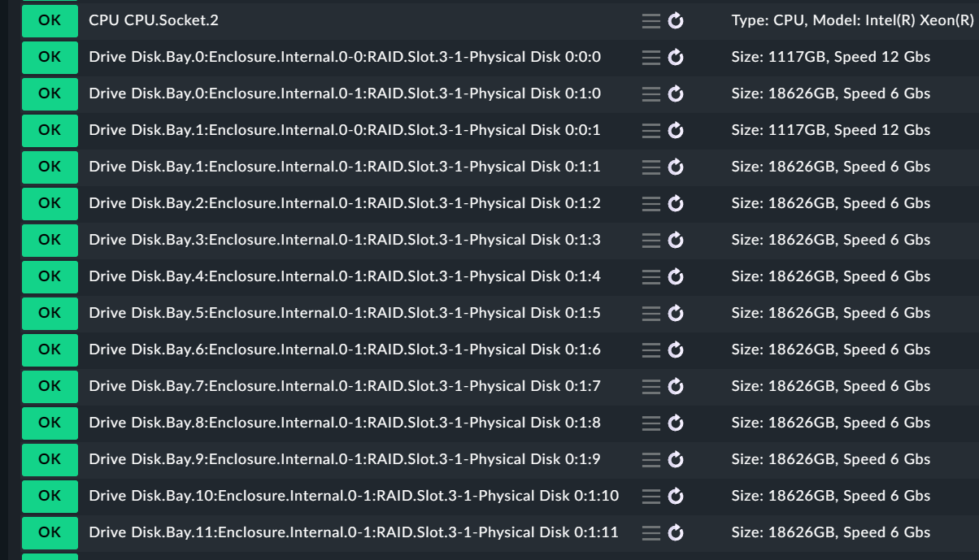
Task: Open action menu for Physical Disk 0:0:1
Action: 650,131
